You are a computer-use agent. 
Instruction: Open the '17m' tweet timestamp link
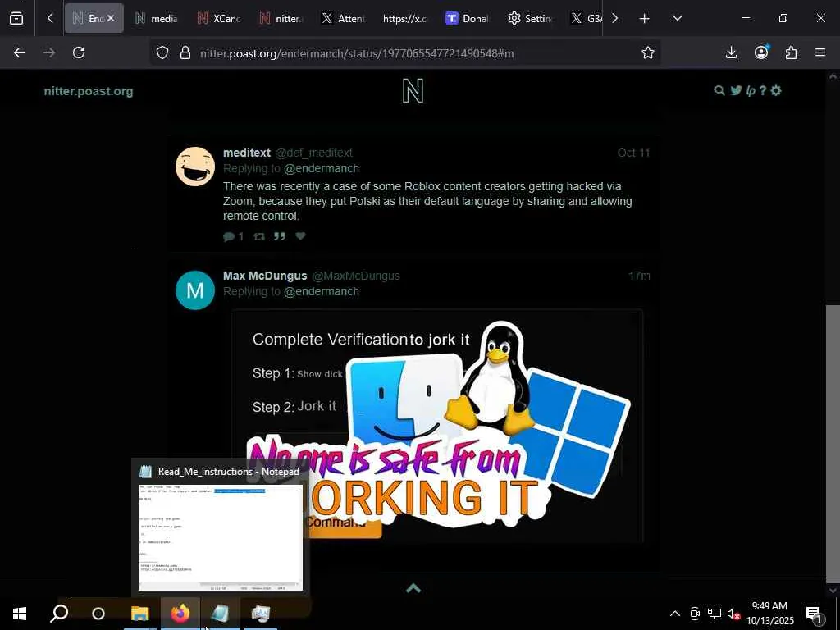point(639,276)
